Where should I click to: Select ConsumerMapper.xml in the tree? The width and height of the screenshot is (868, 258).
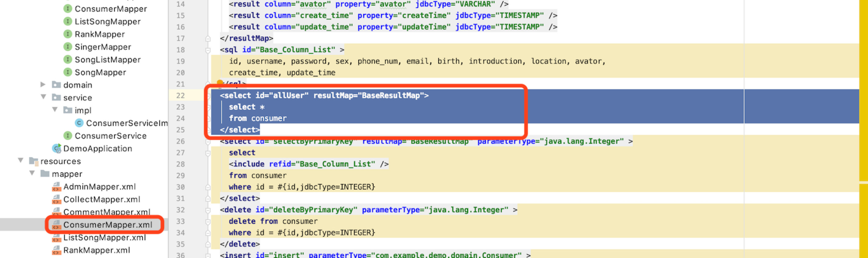point(107,225)
